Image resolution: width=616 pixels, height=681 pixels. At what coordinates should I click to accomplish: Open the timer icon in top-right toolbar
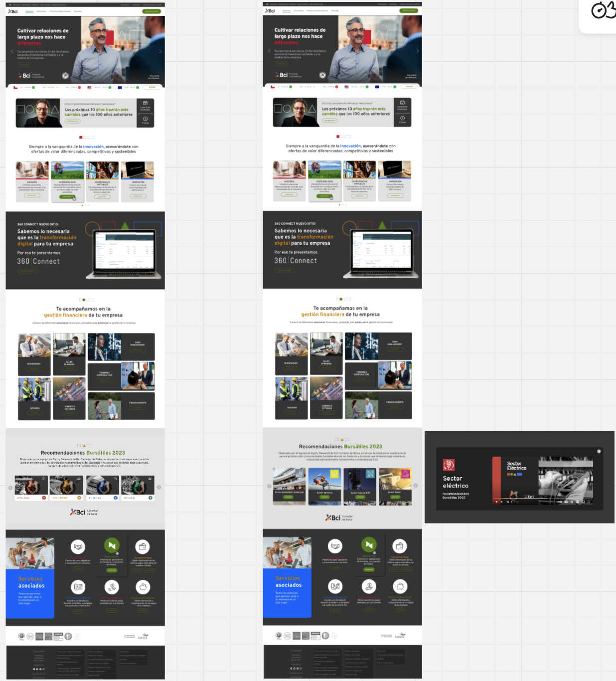(x=604, y=10)
